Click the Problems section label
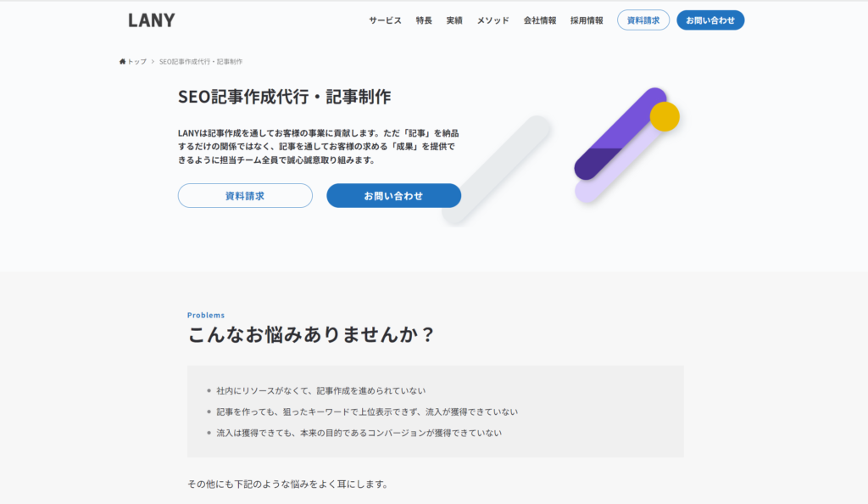The height and width of the screenshot is (504, 868). click(204, 315)
